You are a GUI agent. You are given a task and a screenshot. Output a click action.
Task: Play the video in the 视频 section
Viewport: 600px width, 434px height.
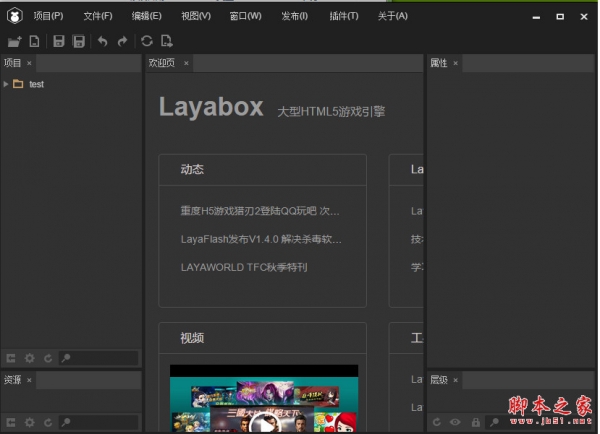coord(264,423)
